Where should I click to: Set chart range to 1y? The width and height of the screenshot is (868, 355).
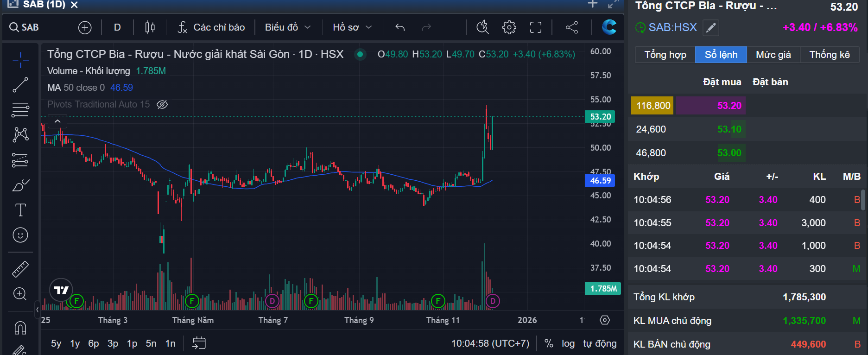point(75,343)
